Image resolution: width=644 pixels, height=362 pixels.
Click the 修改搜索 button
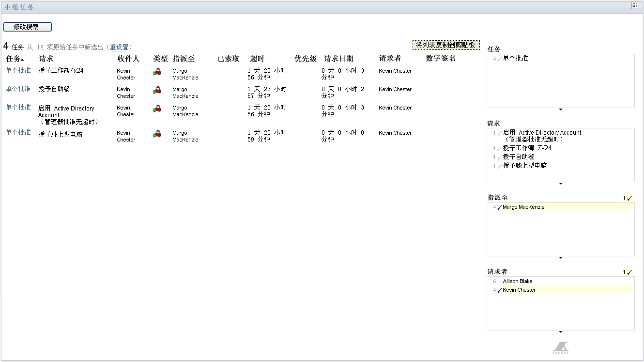tap(27, 27)
